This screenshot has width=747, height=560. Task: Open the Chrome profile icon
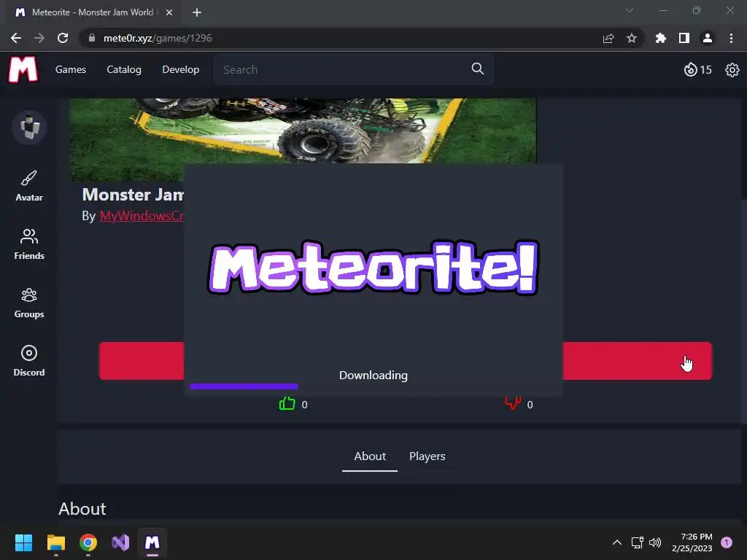tap(708, 38)
